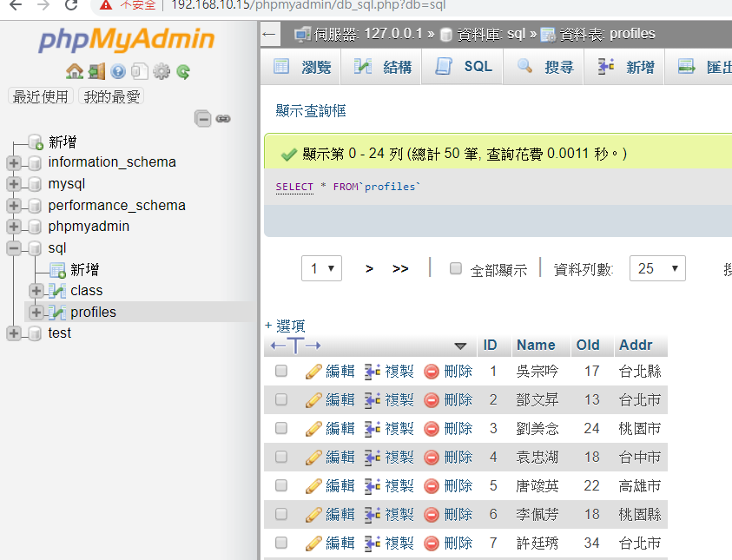Check the 全部顯示 show-all checkbox

pyautogui.click(x=456, y=269)
